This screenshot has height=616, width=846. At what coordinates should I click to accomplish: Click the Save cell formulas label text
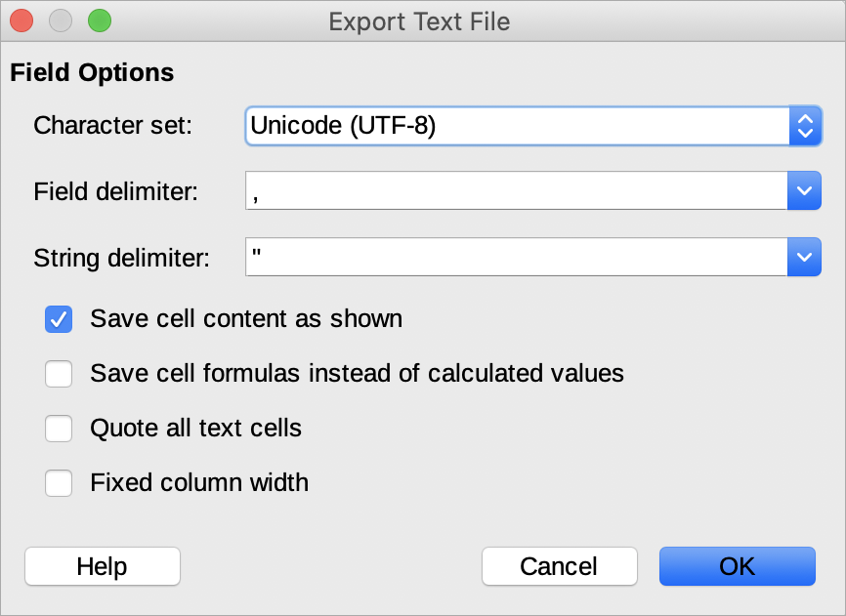(x=358, y=374)
